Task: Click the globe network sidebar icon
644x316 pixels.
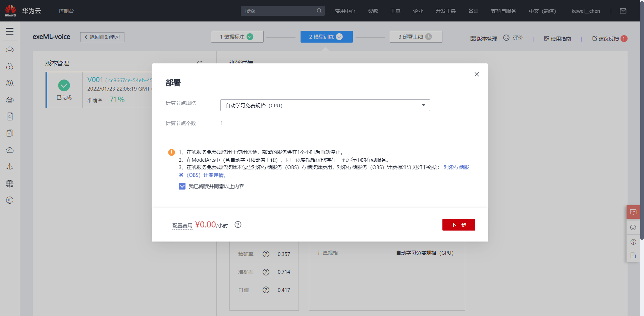Action: click(10, 183)
